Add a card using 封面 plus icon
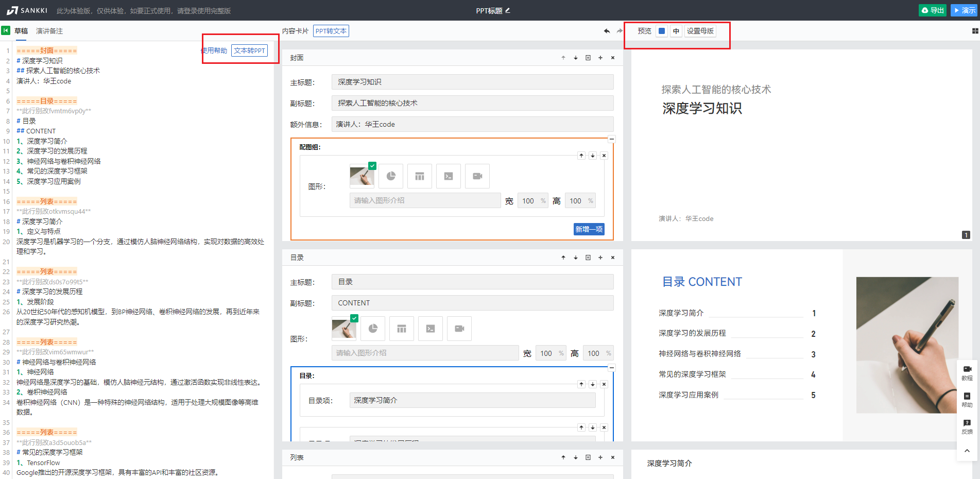 600,58
